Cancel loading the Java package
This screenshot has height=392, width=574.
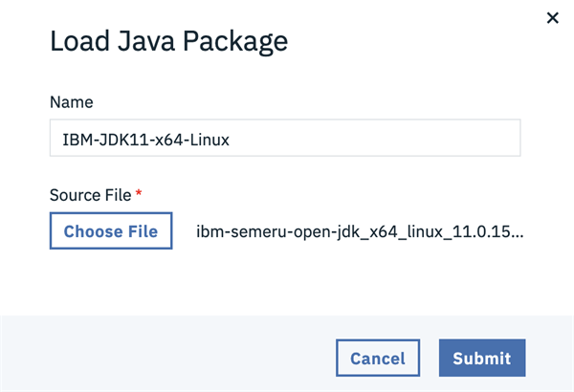tap(378, 359)
